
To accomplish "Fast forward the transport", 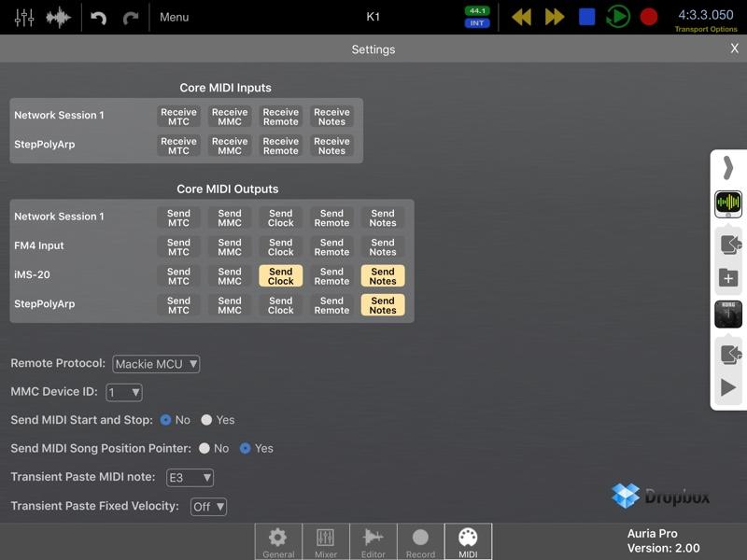I will [x=555, y=17].
